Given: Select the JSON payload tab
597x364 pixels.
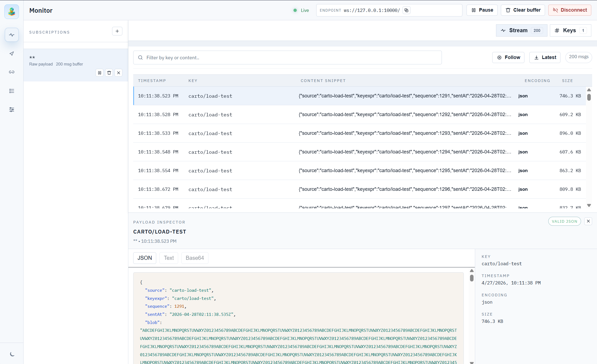Looking at the screenshot, I should point(145,258).
